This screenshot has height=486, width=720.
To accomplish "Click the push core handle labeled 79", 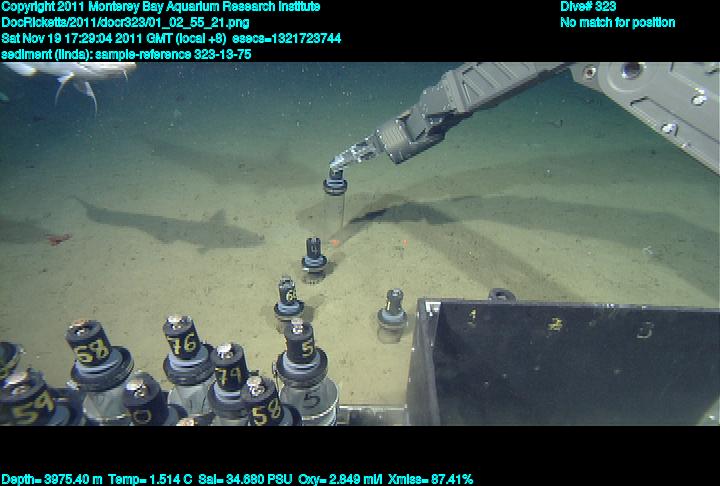I will (x=229, y=367).
